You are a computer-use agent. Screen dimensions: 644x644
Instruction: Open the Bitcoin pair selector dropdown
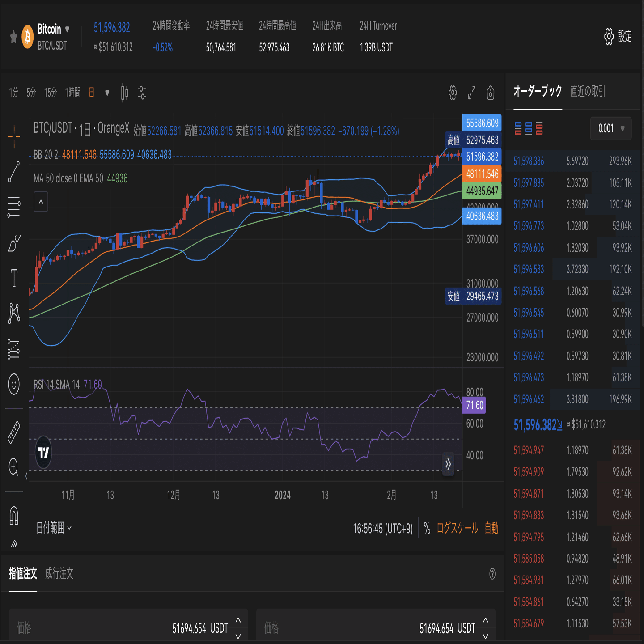click(x=67, y=30)
